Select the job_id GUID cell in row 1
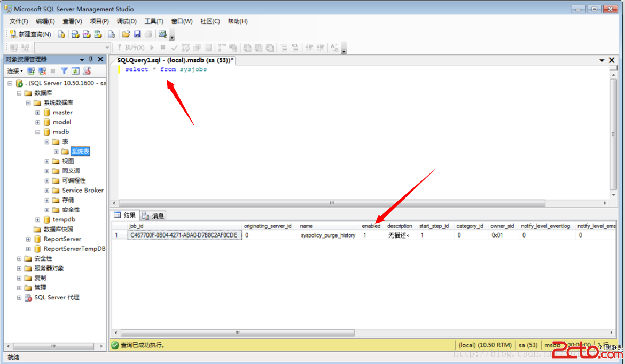The image size is (625, 364). [184, 235]
